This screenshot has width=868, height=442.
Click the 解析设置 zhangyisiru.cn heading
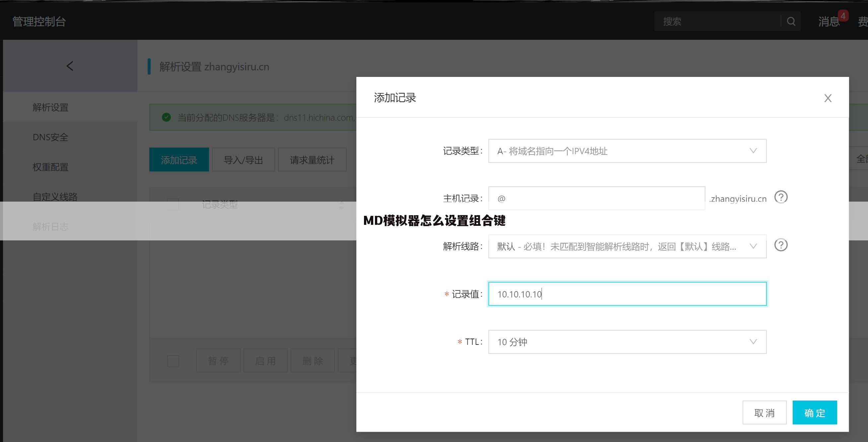214,67
